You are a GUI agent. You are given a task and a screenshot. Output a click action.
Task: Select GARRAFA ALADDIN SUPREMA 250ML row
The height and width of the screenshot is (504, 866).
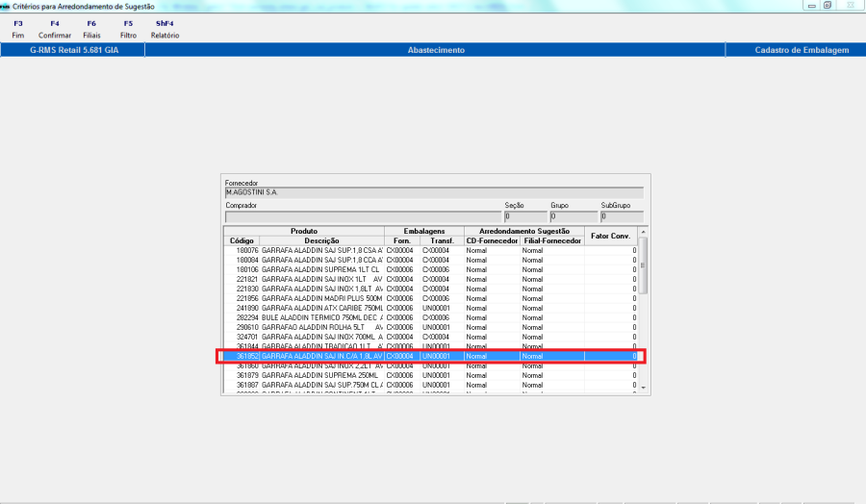click(431, 375)
